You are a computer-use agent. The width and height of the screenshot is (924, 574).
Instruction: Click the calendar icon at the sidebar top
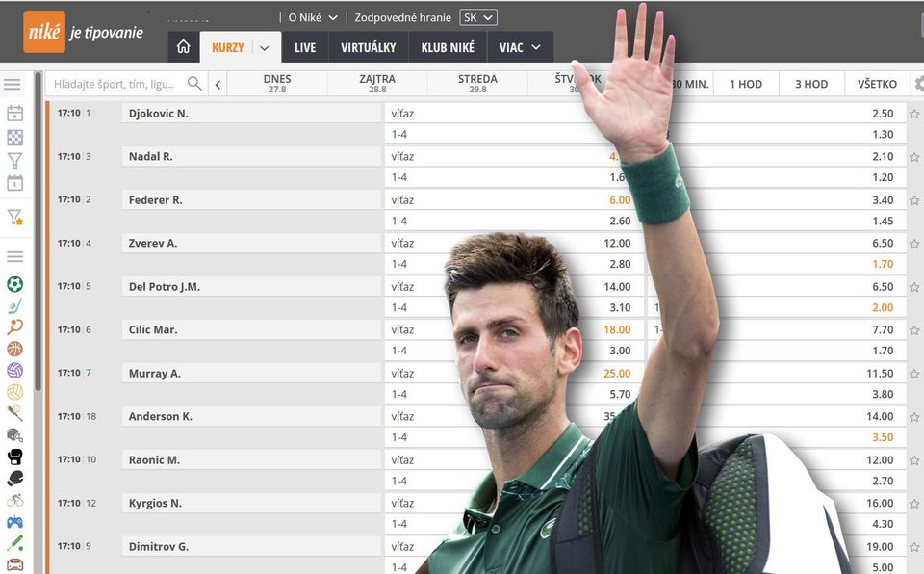pyautogui.click(x=14, y=114)
